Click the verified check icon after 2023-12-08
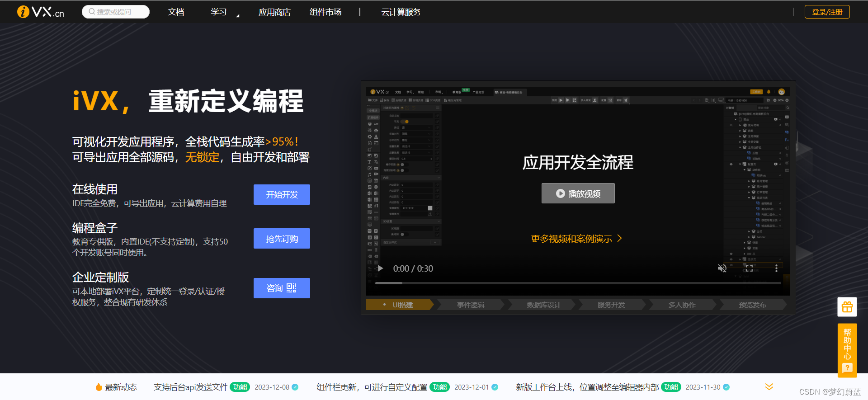The height and width of the screenshot is (400, 868). click(295, 387)
